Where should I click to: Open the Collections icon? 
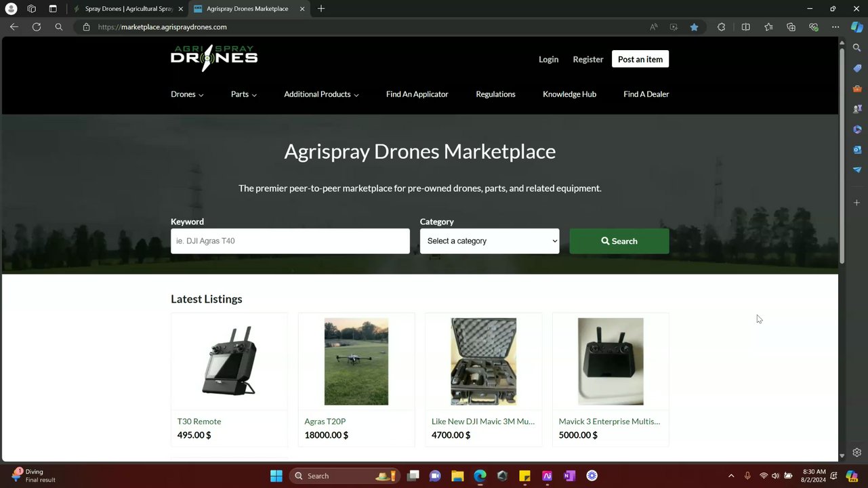tap(791, 27)
